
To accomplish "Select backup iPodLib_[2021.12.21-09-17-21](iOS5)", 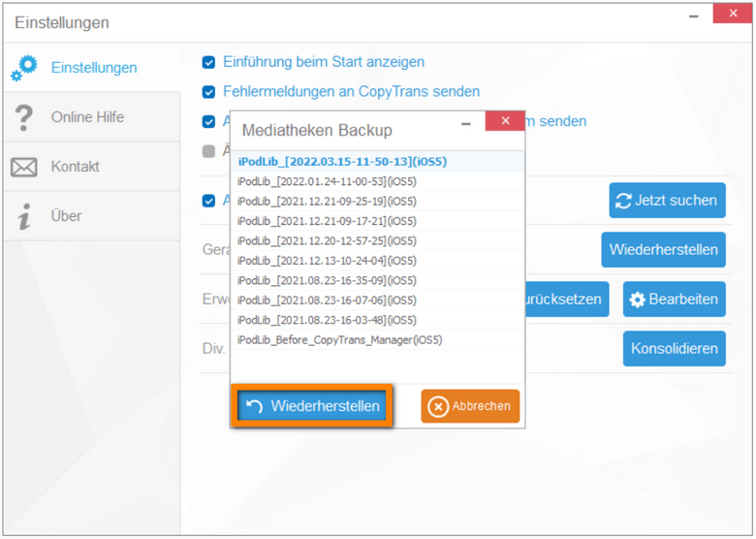I will [378, 221].
